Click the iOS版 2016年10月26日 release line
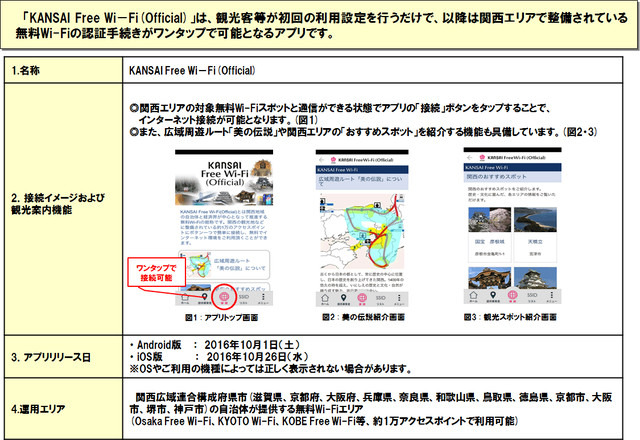Viewport: 640px width, 440px height. coord(219,357)
